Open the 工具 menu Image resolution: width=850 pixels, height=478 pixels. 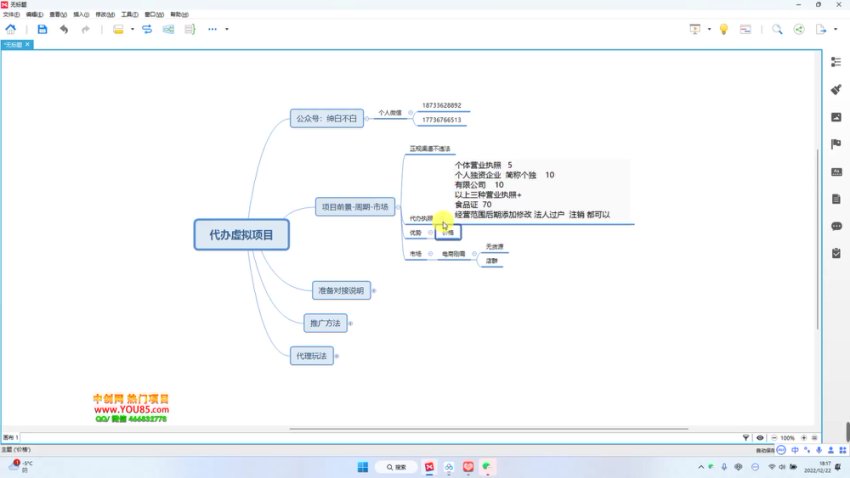tap(129, 15)
